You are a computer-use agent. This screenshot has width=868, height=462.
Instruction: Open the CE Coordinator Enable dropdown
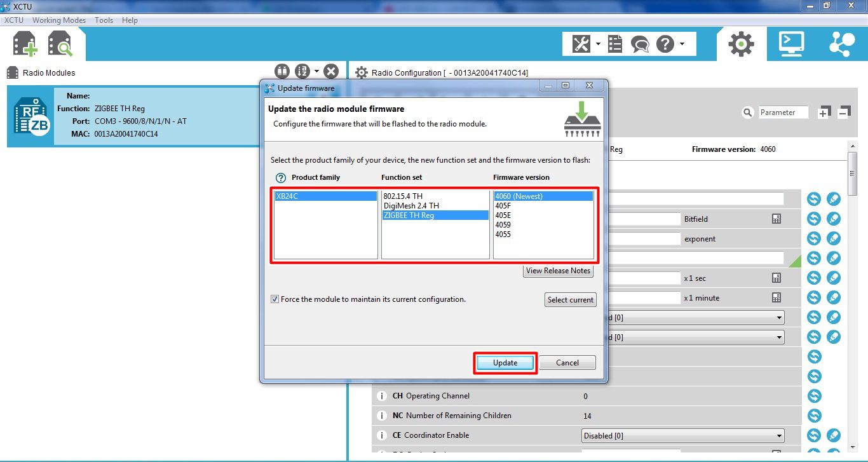click(x=683, y=436)
